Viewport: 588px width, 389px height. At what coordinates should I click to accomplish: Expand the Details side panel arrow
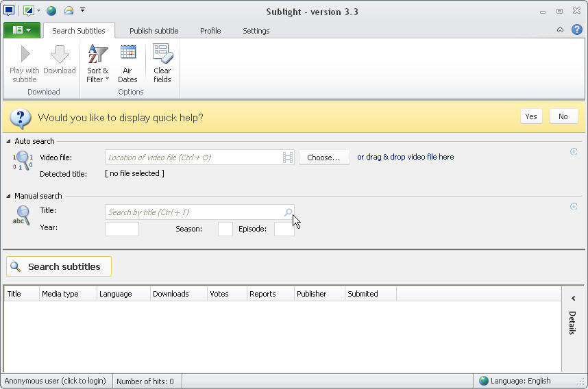click(573, 299)
